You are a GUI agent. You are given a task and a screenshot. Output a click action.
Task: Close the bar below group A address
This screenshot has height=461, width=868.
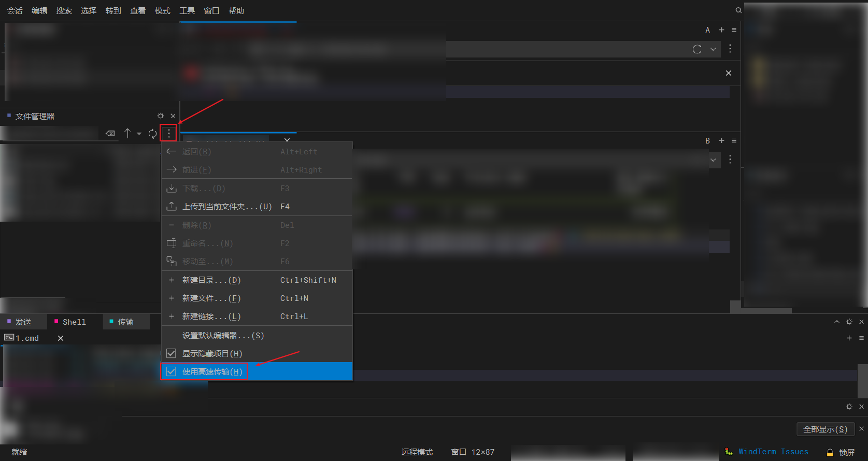(x=729, y=73)
